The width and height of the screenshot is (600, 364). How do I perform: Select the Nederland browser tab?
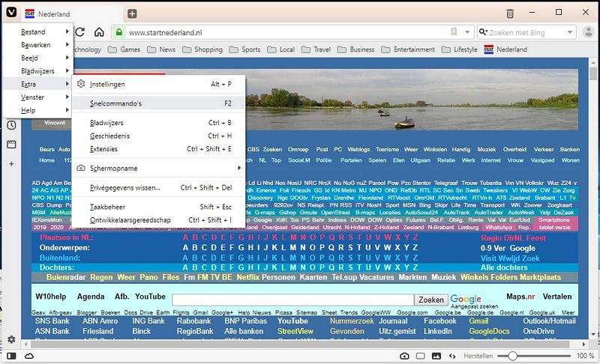click(x=73, y=13)
